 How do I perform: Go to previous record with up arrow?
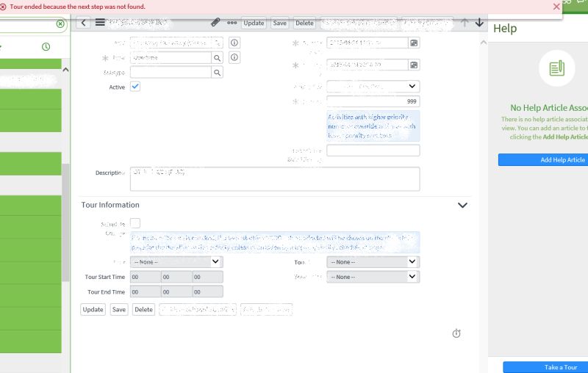coord(465,23)
